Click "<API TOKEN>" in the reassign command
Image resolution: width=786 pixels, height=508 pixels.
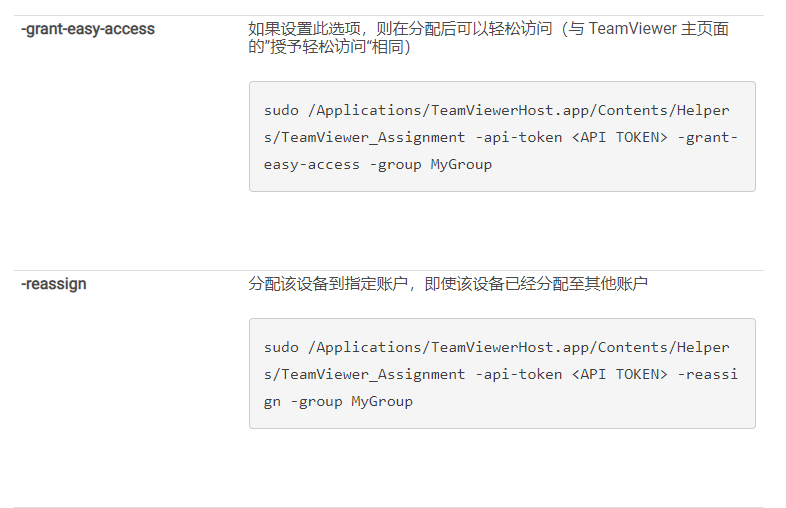pos(619,374)
